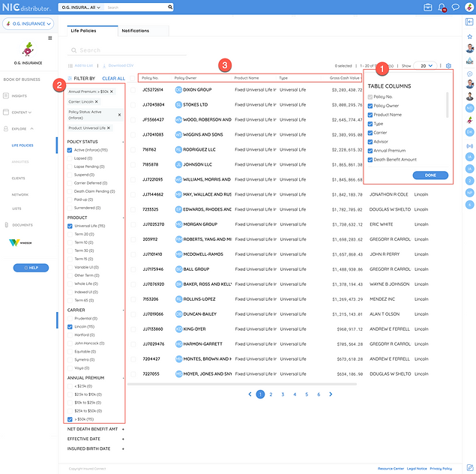The width and height of the screenshot is (476, 474).
Task: Uncheck Universal Life product filter
Action: point(70,226)
